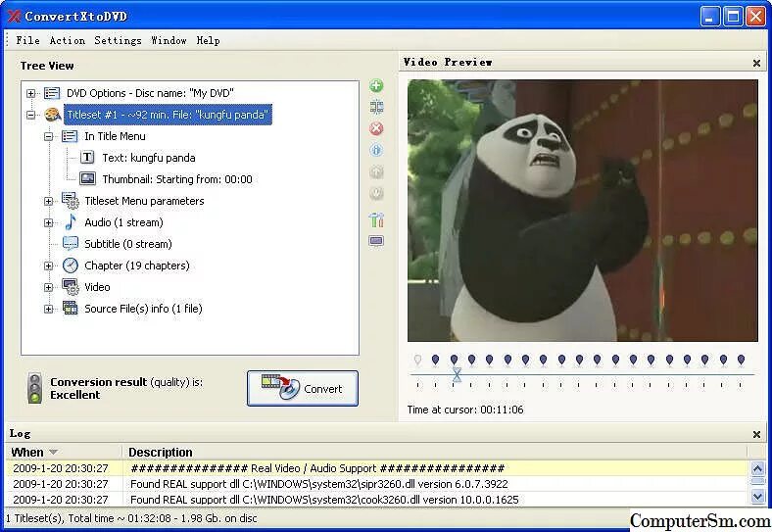Expand Source File(s) info node
This screenshot has width=772, height=532.
point(48,309)
